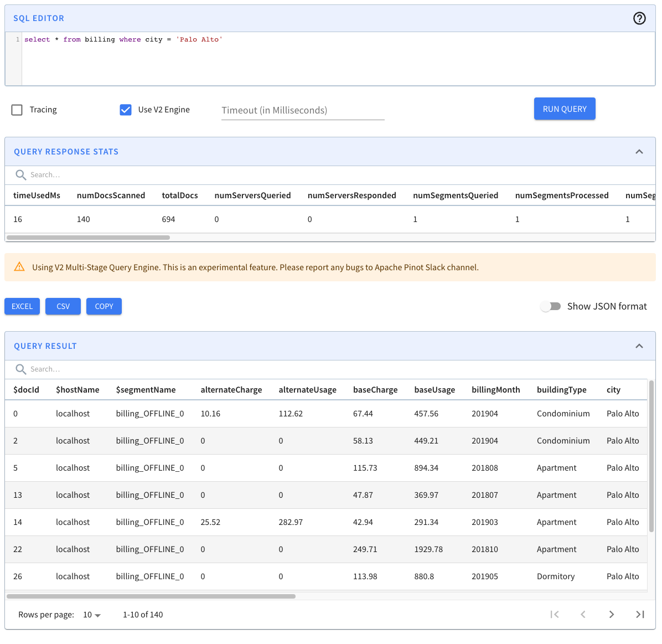Enable the Tracing checkbox
This screenshot has width=662, height=644.
pyautogui.click(x=17, y=110)
